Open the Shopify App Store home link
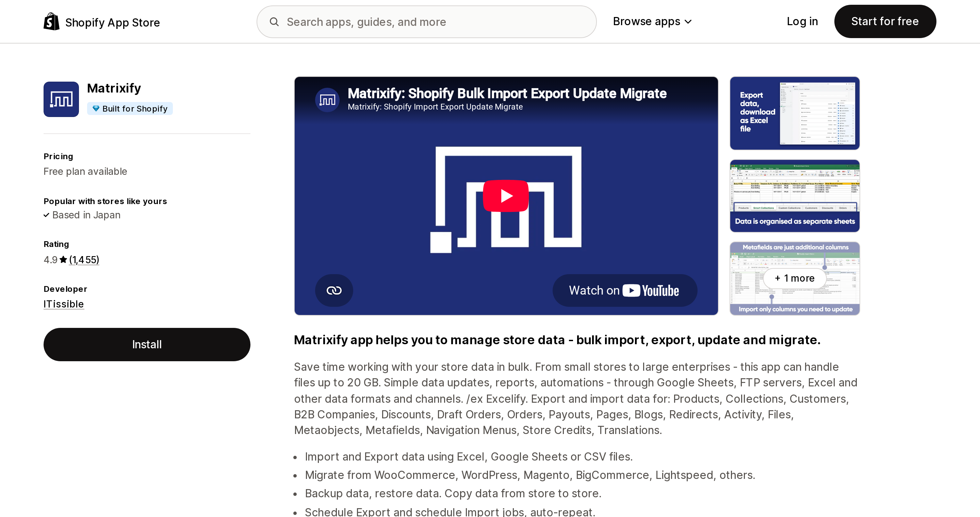The width and height of the screenshot is (980, 517). 102,22
